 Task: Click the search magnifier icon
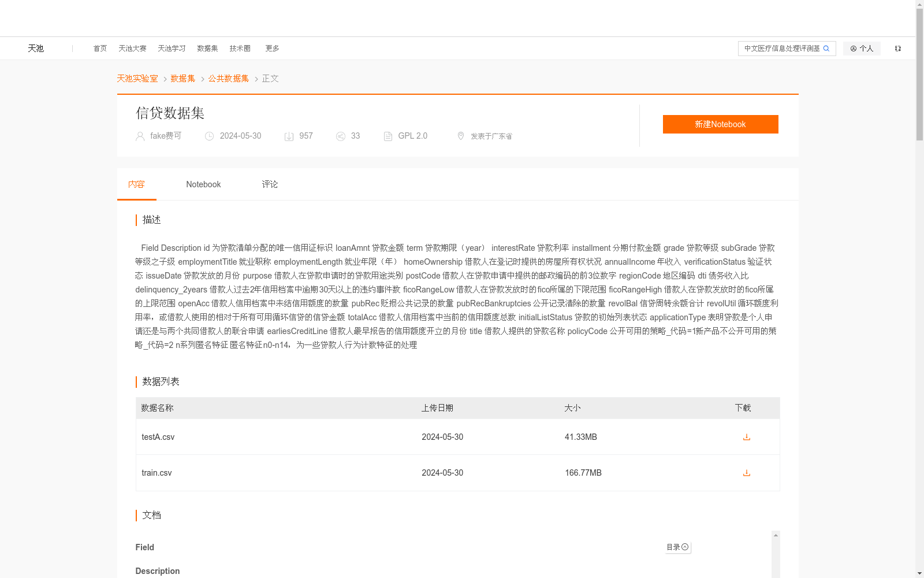tap(826, 49)
